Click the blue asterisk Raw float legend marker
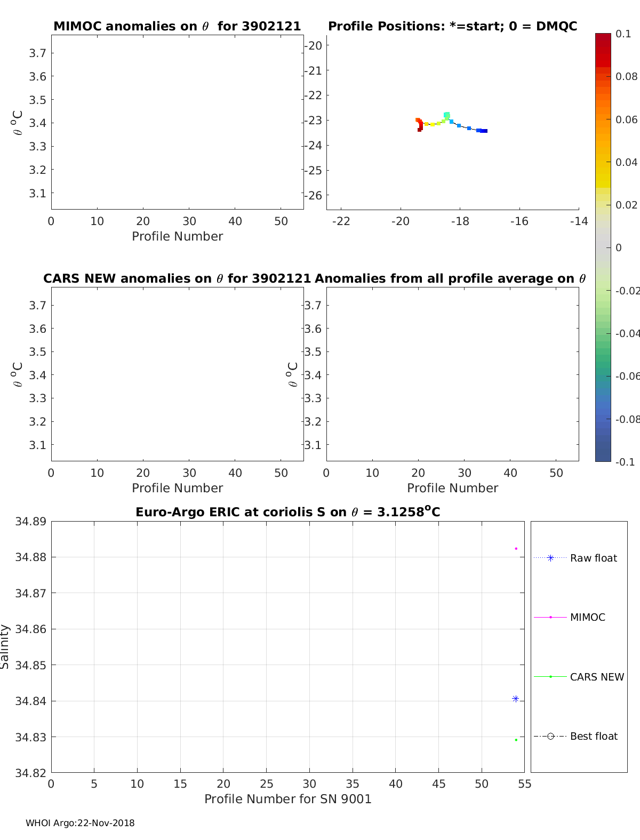640x840 pixels. [x=550, y=558]
